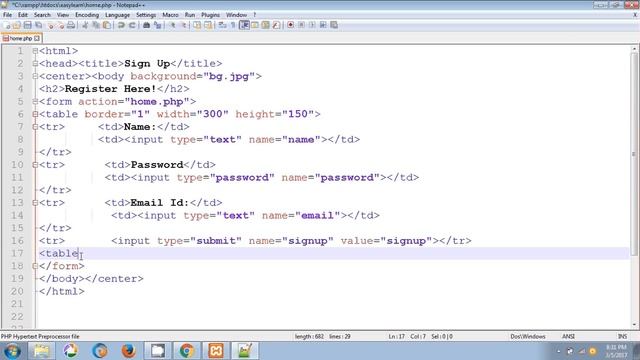Open the Language menu
The image size is (640, 360).
(117, 15)
